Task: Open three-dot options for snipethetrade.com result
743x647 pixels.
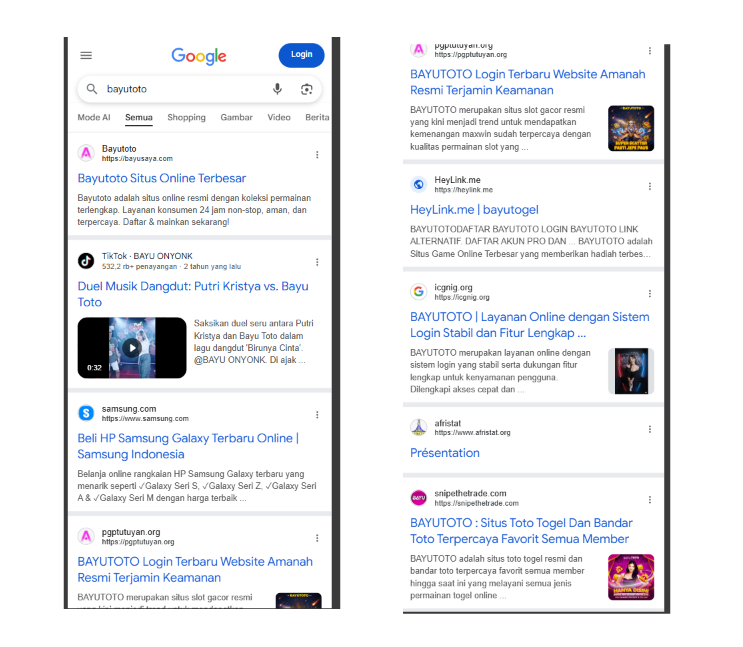Action: (x=650, y=500)
